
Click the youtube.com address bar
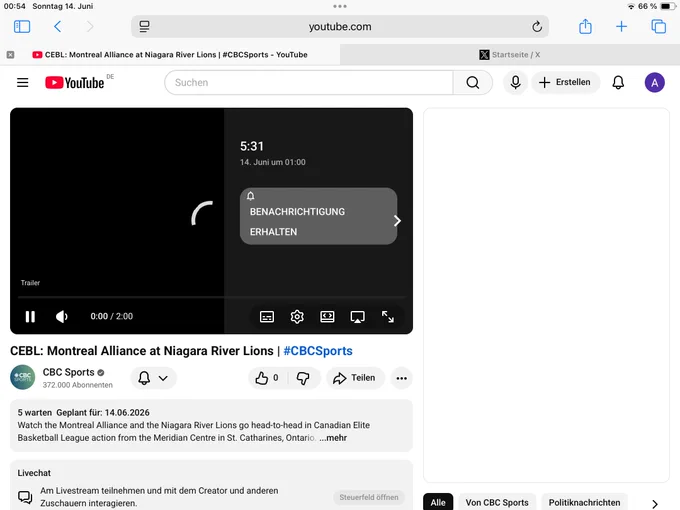pos(340,26)
